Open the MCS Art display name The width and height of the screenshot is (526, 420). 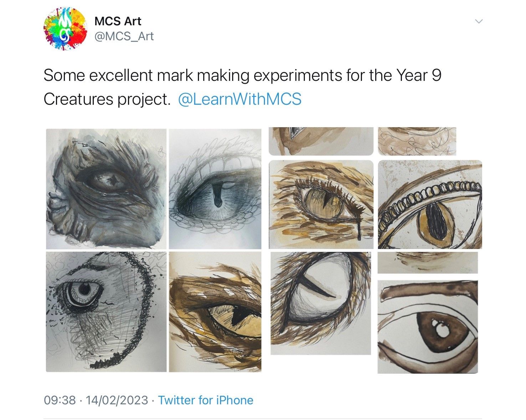(118, 21)
